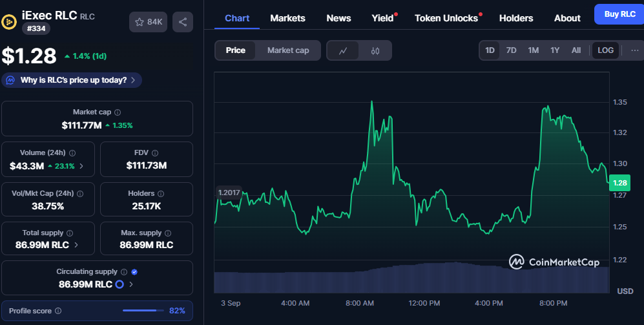Click the $111.77M market cap value

click(82, 125)
